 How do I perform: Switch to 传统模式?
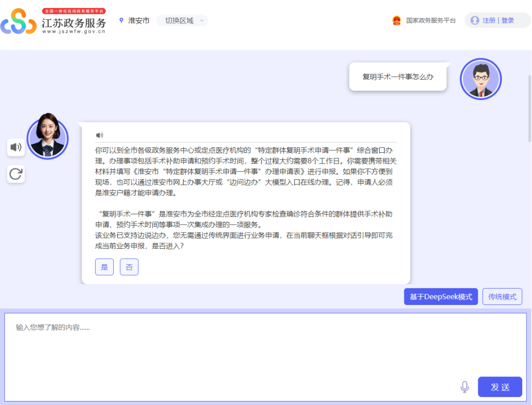pos(502,296)
